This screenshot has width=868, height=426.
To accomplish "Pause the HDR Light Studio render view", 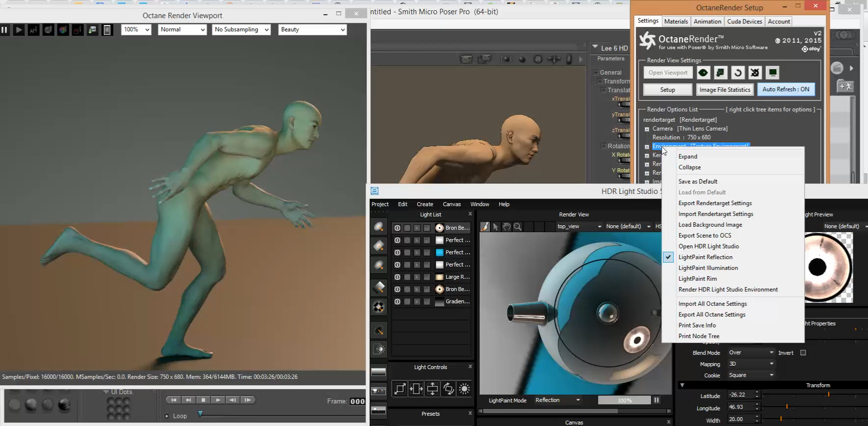I will [656, 400].
